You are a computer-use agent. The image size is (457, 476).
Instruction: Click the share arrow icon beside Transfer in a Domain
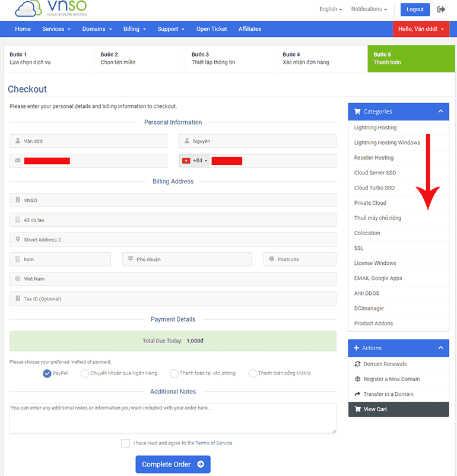tap(357, 394)
